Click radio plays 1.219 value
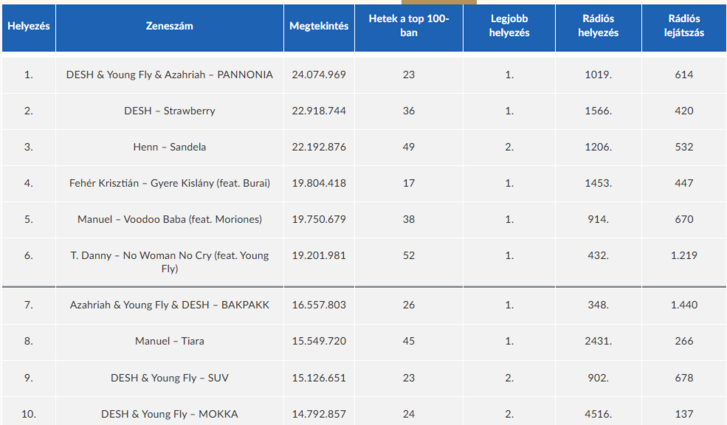The width and height of the screenshot is (727, 425). click(684, 255)
